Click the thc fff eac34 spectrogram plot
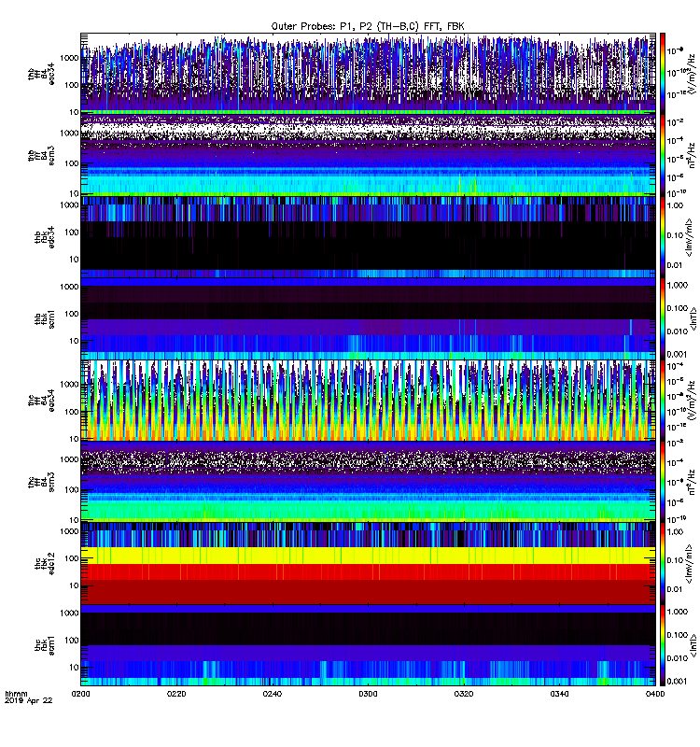Viewport: 700px width, 747px height. [x=368, y=400]
